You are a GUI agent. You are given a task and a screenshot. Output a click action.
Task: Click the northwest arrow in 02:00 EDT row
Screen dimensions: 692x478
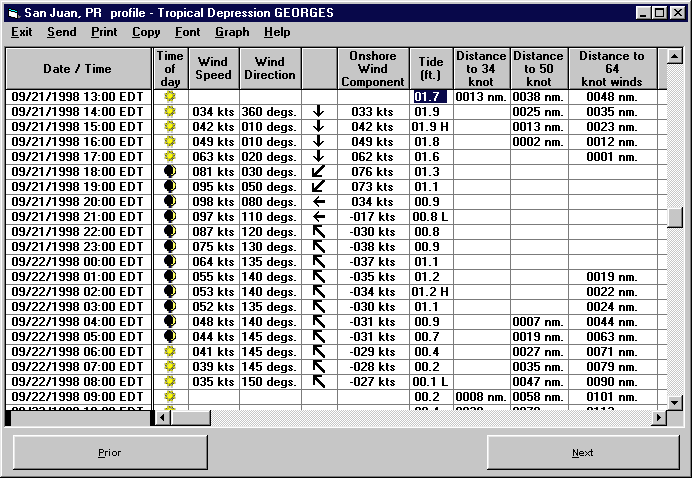[x=319, y=292]
